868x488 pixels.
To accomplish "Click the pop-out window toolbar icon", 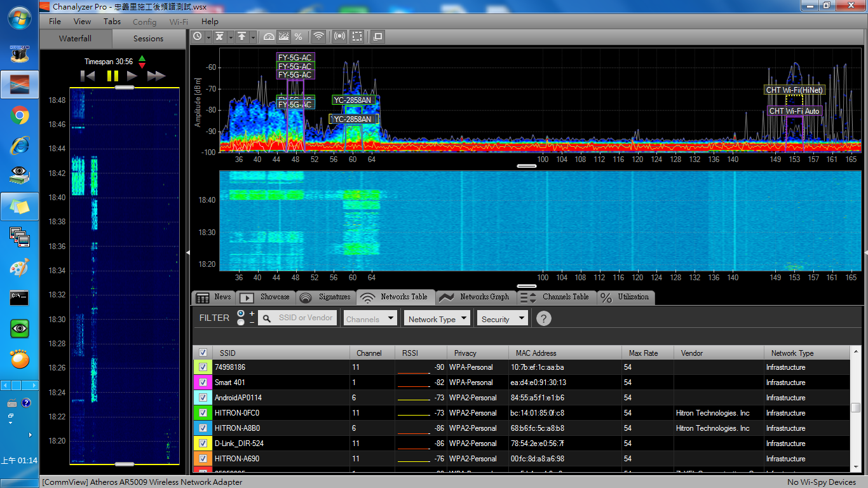I will pyautogui.click(x=378, y=37).
